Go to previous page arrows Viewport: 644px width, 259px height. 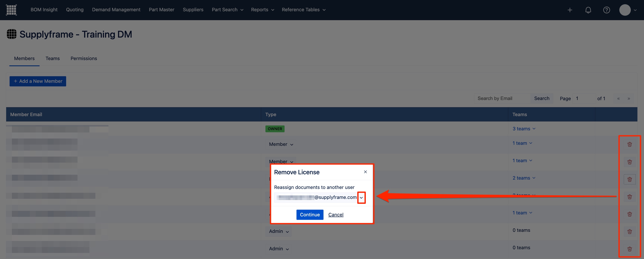(618, 99)
